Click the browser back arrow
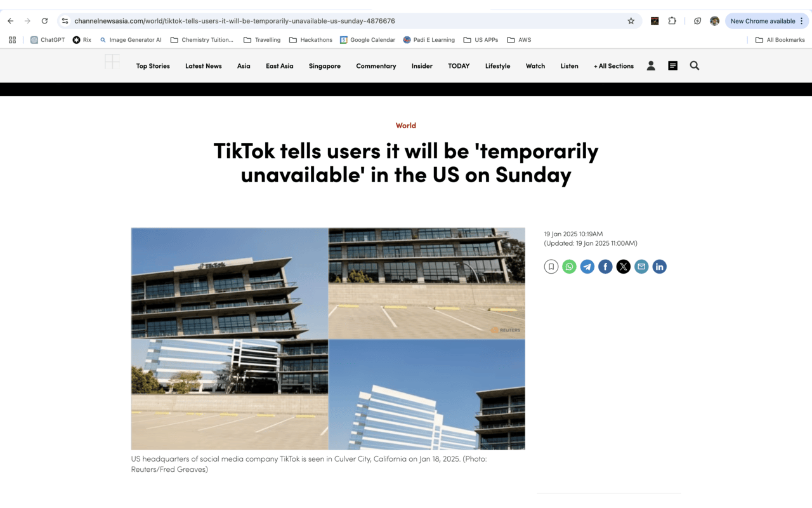Screen dimensions: 812x508 (x=10, y=21)
